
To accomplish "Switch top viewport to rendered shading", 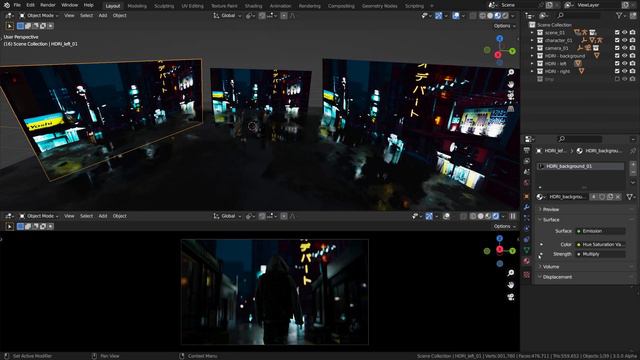I will 505,16.
